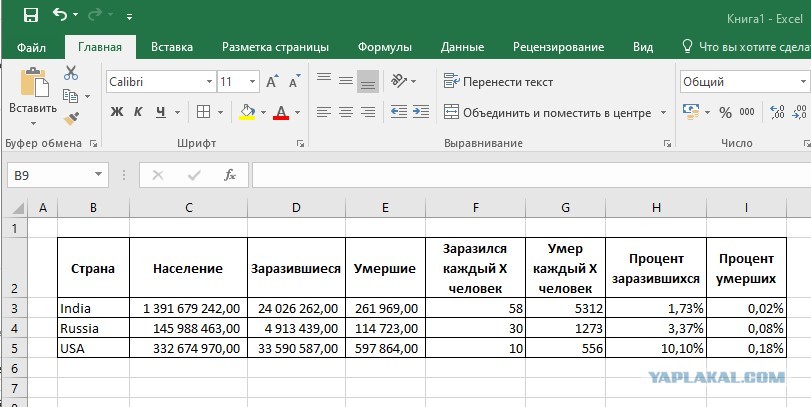Select Bottom Align icon
The height and width of the screenshot is (407, 811).
click(x=368, y=81)
